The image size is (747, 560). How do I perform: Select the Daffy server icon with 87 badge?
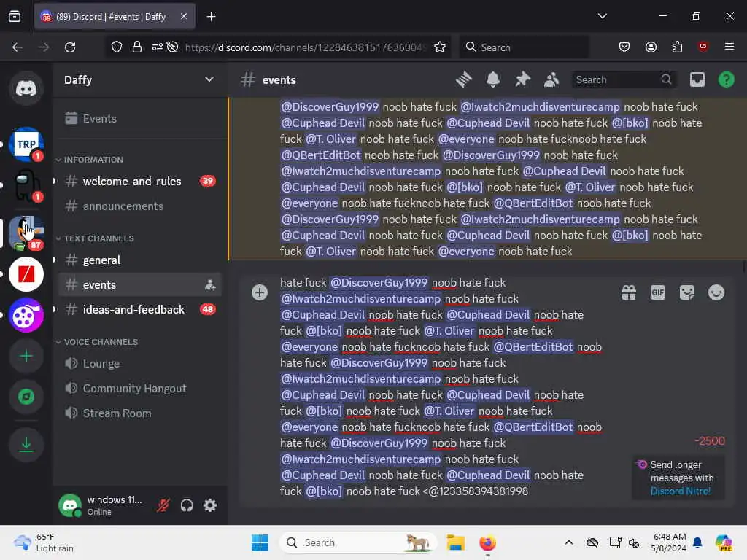26,233
